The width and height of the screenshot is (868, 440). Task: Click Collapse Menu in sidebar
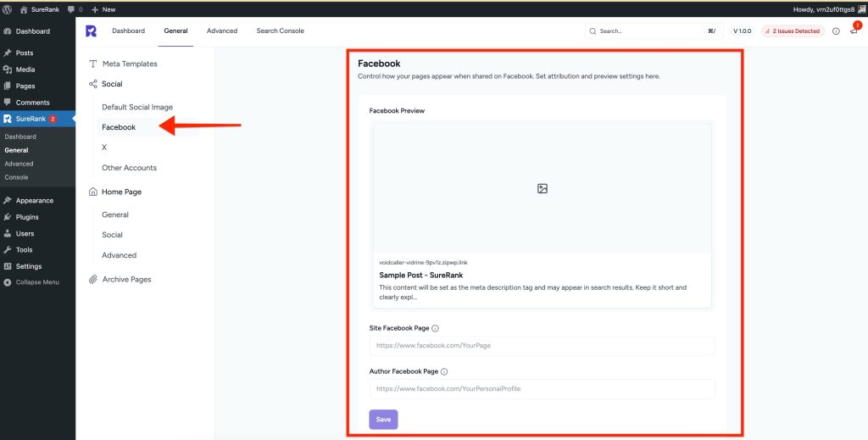[36, 282]
